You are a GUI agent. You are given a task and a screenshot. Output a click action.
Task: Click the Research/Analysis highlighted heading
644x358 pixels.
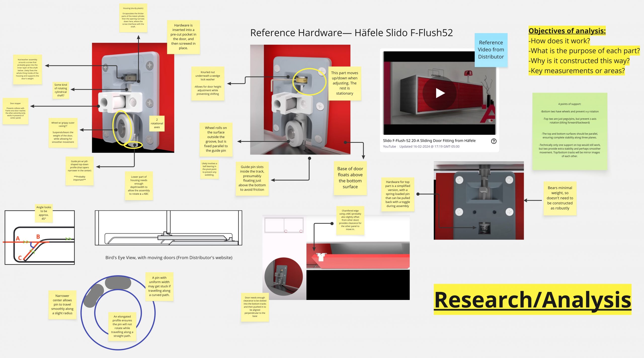pos(532,300)
